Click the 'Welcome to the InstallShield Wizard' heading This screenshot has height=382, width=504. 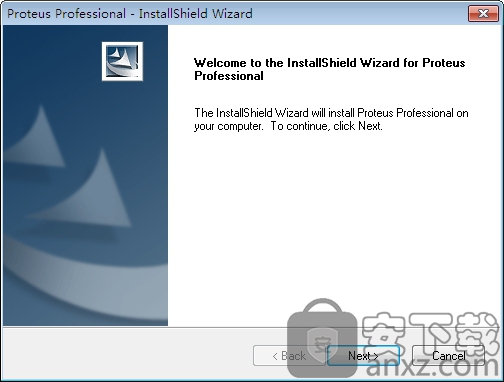click(329, 69)
